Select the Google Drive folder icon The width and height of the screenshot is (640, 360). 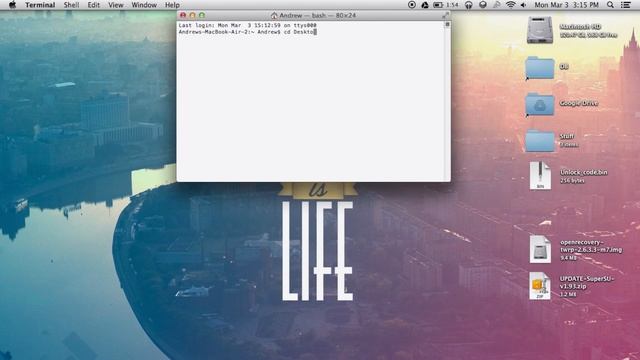click(x=540, y=105)
